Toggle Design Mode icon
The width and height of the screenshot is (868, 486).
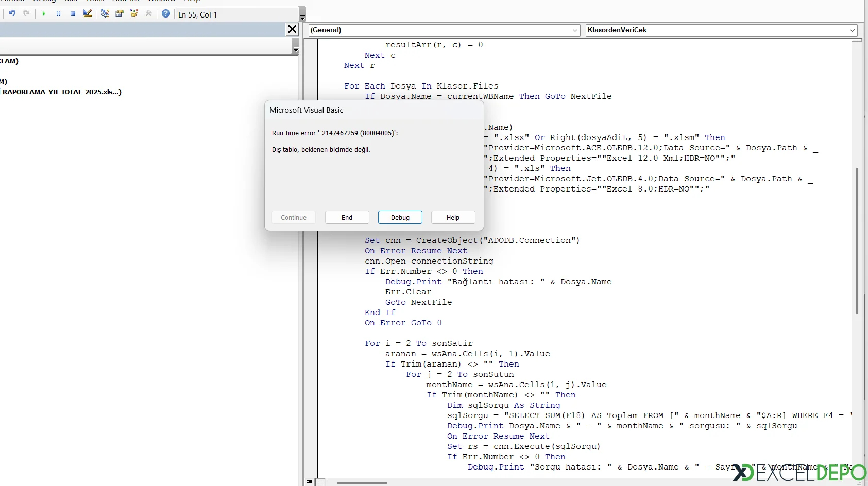tap(88, 14)
